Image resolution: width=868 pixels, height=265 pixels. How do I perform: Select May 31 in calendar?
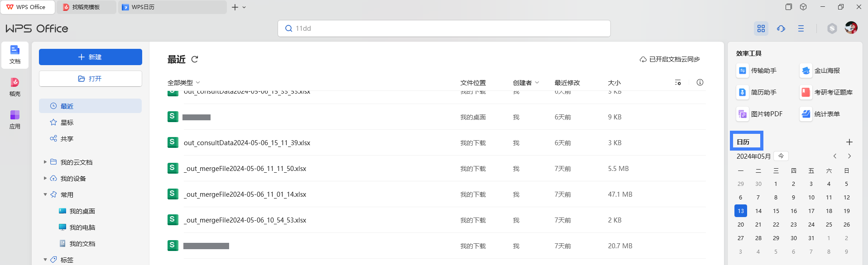pyautogui.click(x=811, y=238)
